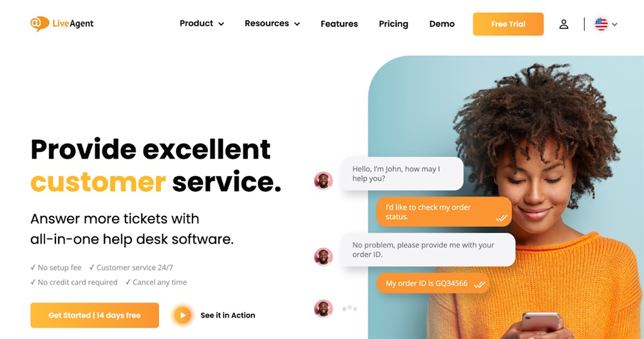644x339 pixels.
Task: Open the user account icon
Action: (564, 24)
